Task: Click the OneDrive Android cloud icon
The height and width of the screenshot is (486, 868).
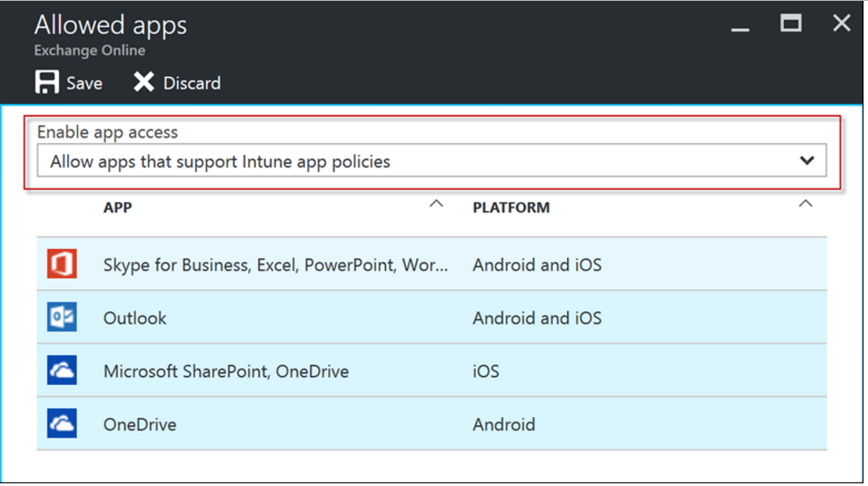Action: pos(62,424)
